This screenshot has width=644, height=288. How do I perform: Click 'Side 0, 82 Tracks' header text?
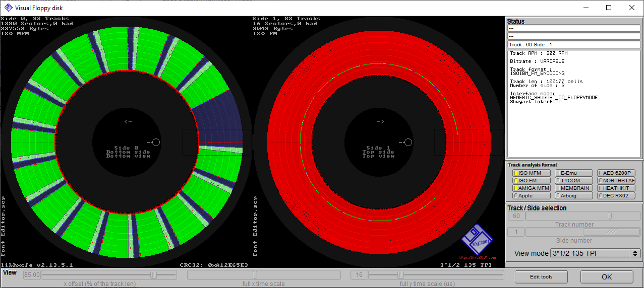click(x=35, y=19)
